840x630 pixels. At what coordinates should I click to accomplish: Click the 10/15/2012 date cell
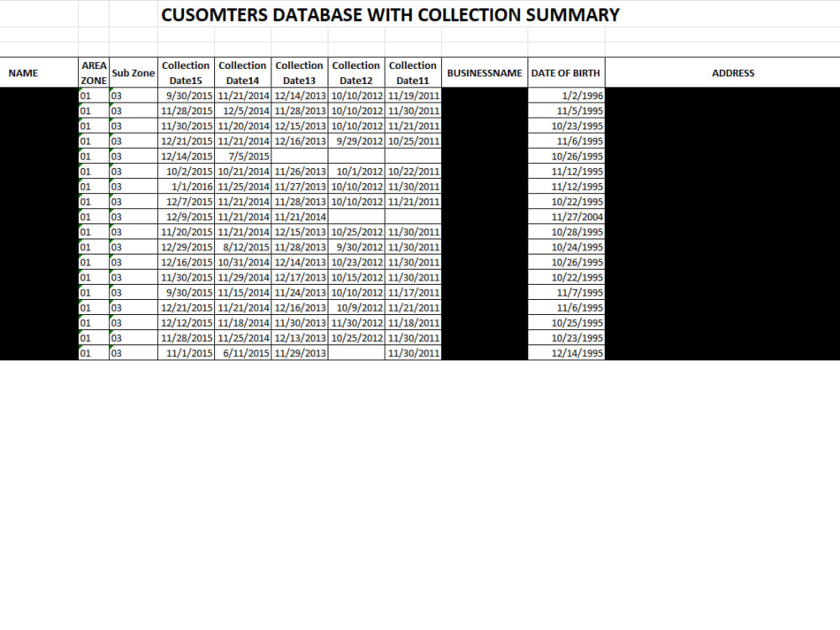click(356, 277)
